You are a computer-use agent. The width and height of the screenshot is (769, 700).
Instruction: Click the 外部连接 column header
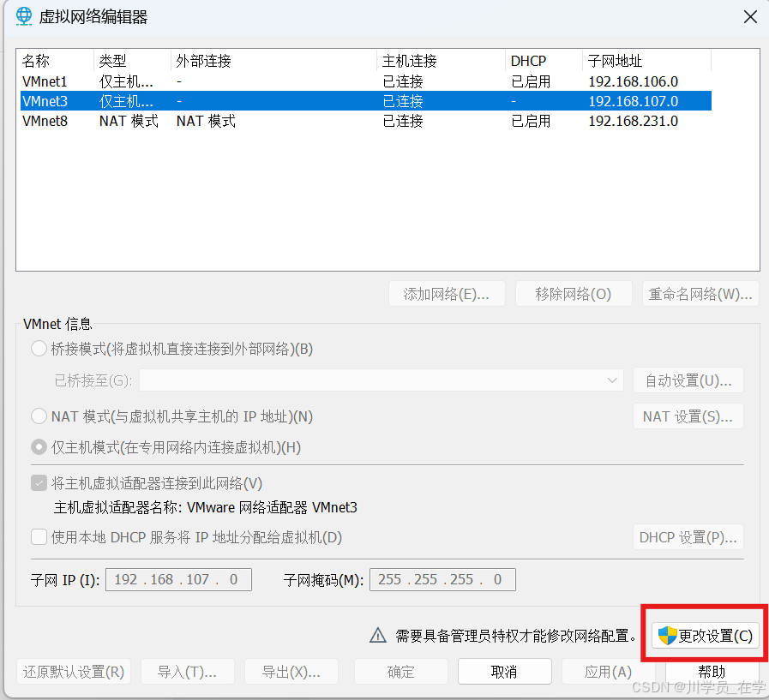tap(273, 61)
